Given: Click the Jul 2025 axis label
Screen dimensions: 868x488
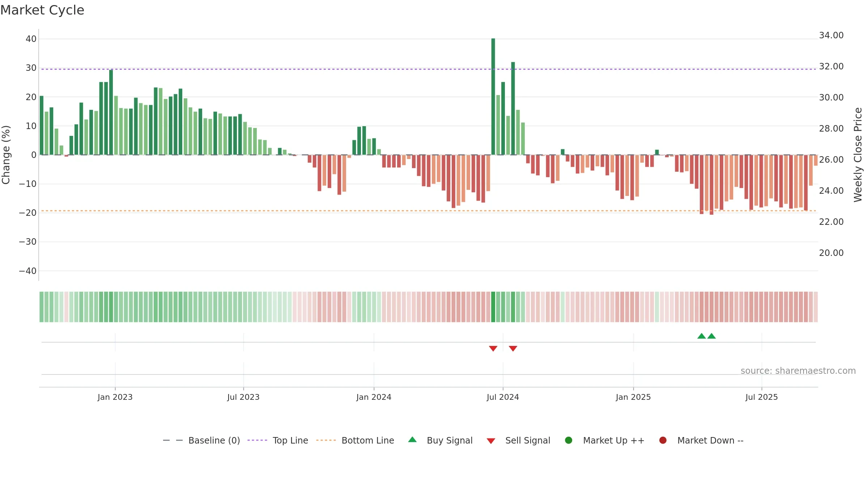Looking at the screenshot, I should point(762,397).
